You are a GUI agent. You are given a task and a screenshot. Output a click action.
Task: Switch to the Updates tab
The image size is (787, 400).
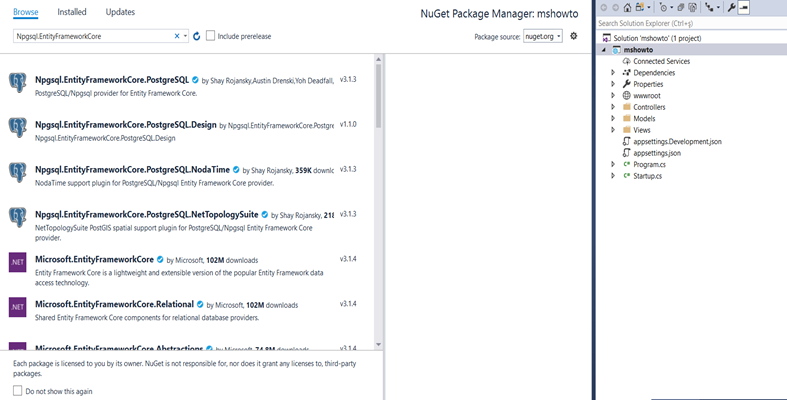[x=120, y=12]
